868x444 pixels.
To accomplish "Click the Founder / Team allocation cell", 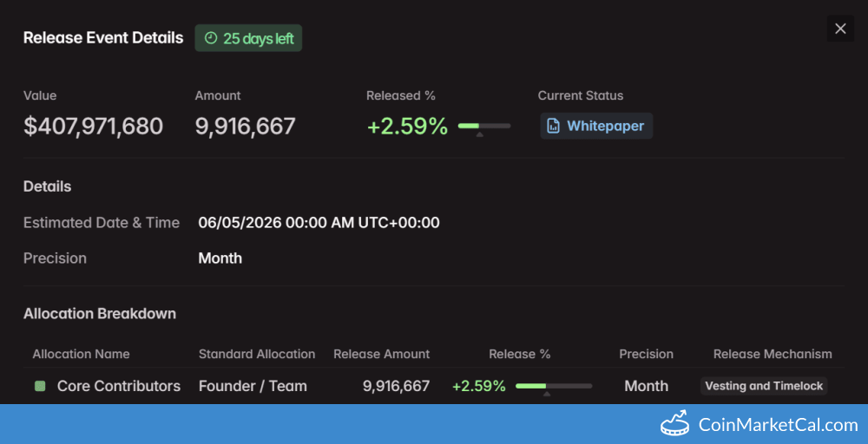I will click(x=253, y=386).
